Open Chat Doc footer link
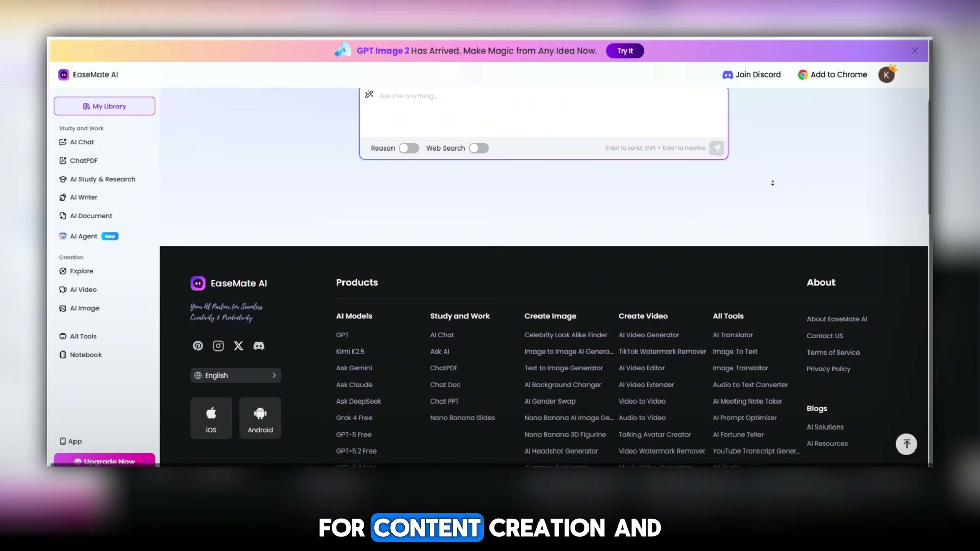This screenshot has height=551, width=980. click(446, 385)
